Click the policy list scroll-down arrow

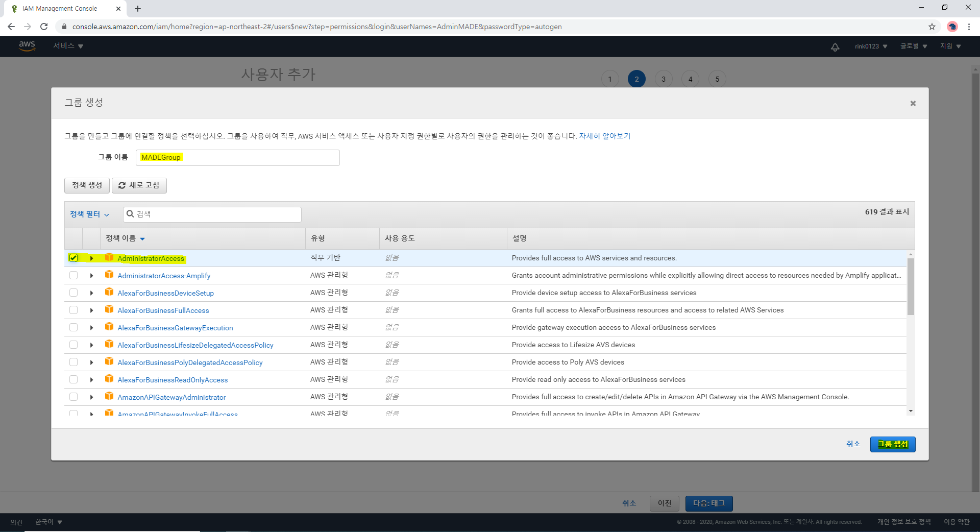[x=911, y=411]
